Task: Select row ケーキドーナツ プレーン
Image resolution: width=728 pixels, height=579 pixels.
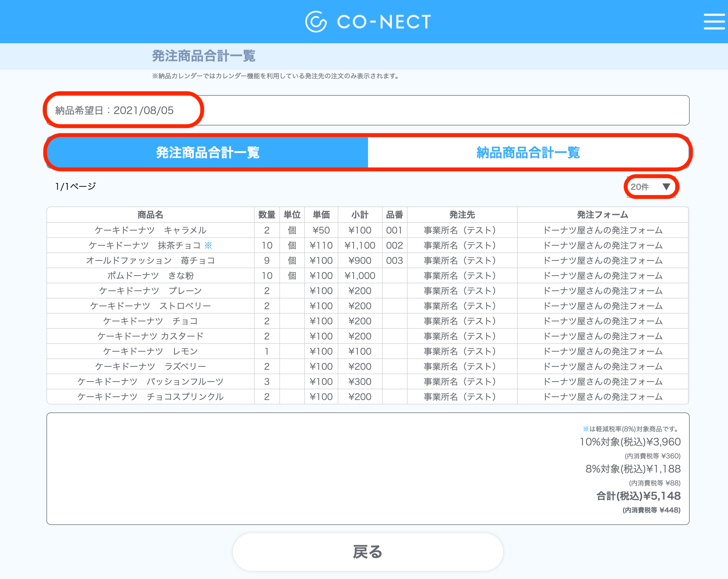Action: [x=367, y=291]
